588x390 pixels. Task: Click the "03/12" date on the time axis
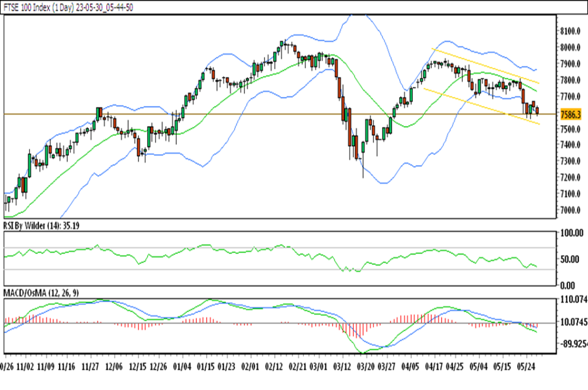pos(342,366)
